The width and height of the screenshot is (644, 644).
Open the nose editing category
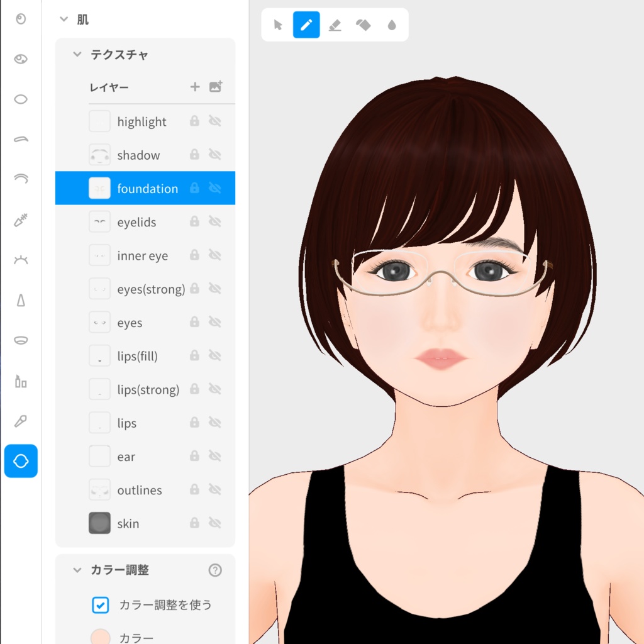tap(21, 300)
